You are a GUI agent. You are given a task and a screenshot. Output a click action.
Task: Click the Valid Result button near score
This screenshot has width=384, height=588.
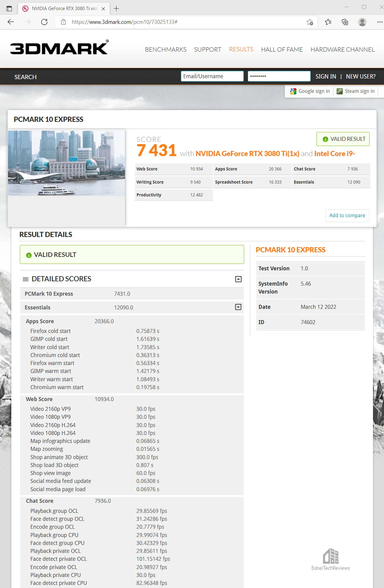pyautogui.click(x=343, y=139)
